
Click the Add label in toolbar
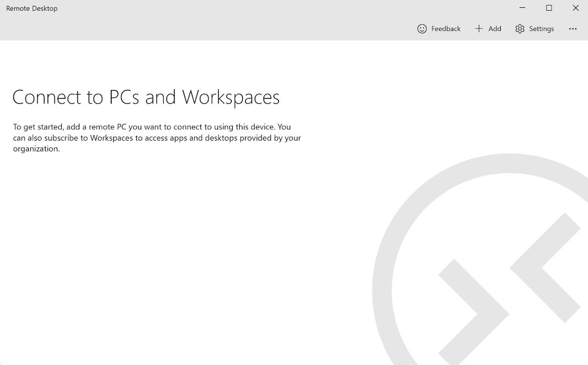coord(495,29)
